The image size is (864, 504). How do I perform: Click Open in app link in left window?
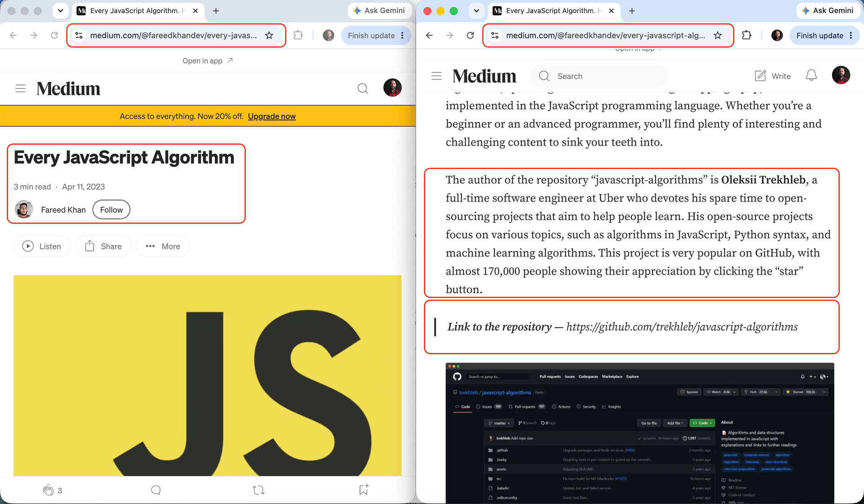tap(207, 61)
